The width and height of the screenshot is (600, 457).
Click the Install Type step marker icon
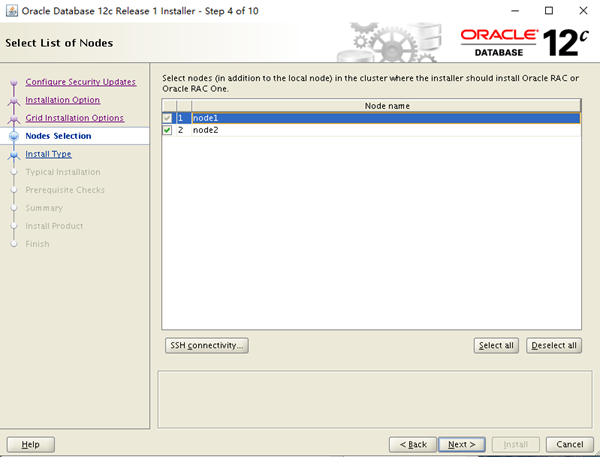[14, 155]
